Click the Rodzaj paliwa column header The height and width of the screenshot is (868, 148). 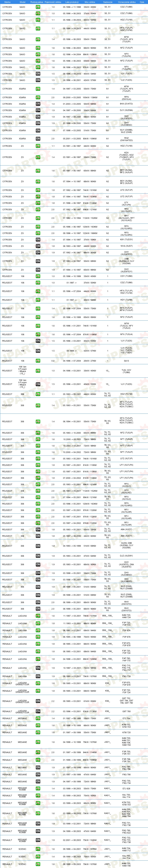point(37,2)
